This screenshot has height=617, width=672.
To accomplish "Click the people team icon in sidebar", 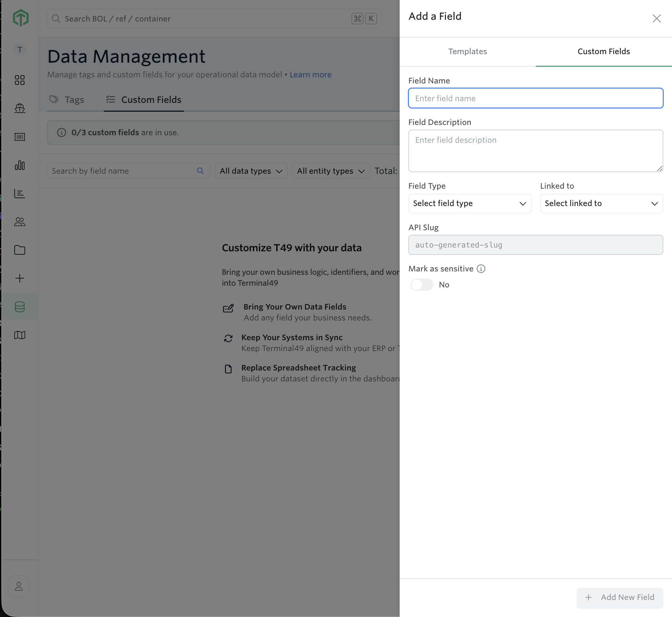I will (20, 222).
